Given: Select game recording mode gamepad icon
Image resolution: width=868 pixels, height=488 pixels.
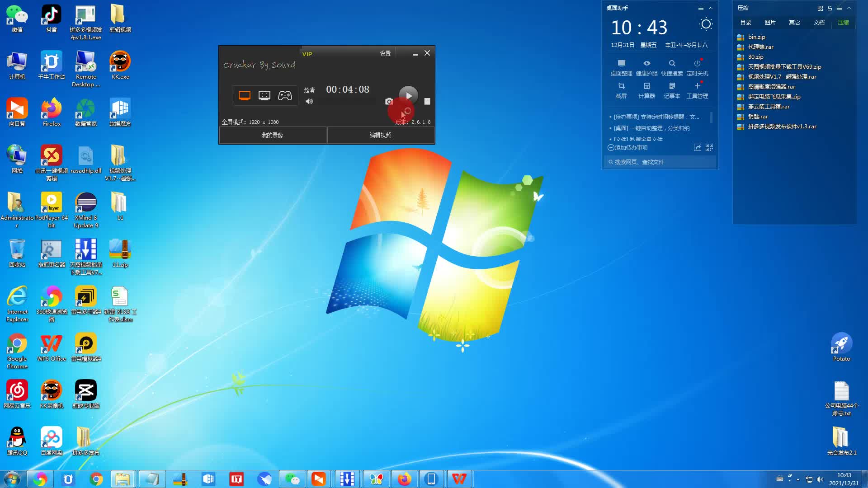Looking at the screenshot, I should pyautogui.click(x=285, y=96).
